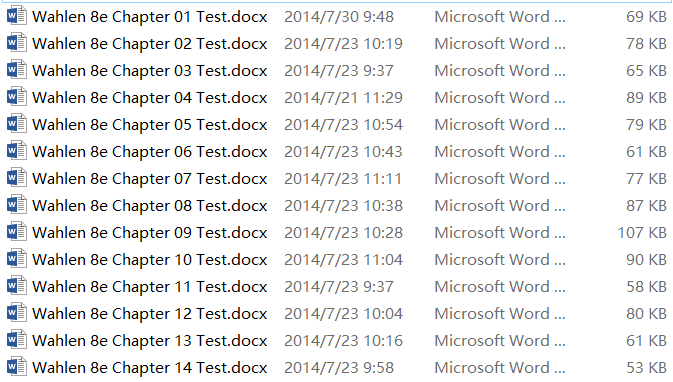This screenshot has width=673, height=382.
Task: Click the Word icon for Chapter 01 Test
Action: click(x=17, y=16)
